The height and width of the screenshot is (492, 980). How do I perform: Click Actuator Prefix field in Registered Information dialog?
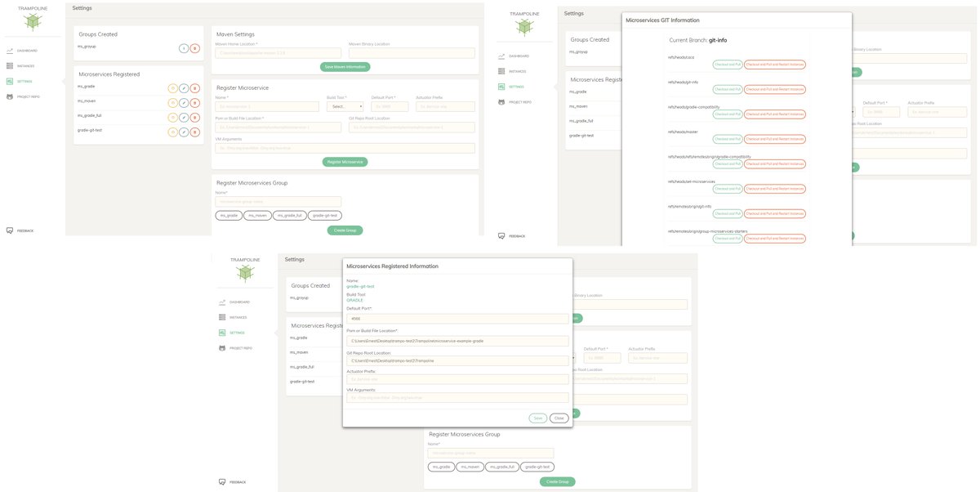click(457, 379)
